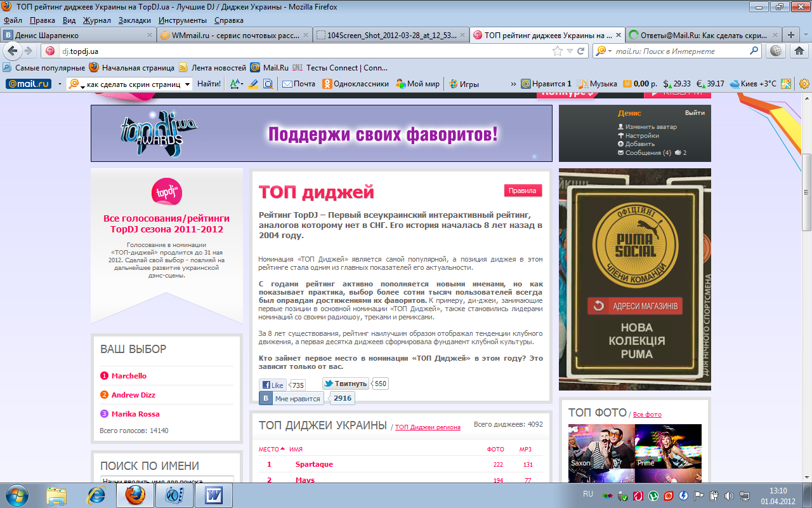Open Andrew Dizz in Ваш выбор

[x=133, y=395]
